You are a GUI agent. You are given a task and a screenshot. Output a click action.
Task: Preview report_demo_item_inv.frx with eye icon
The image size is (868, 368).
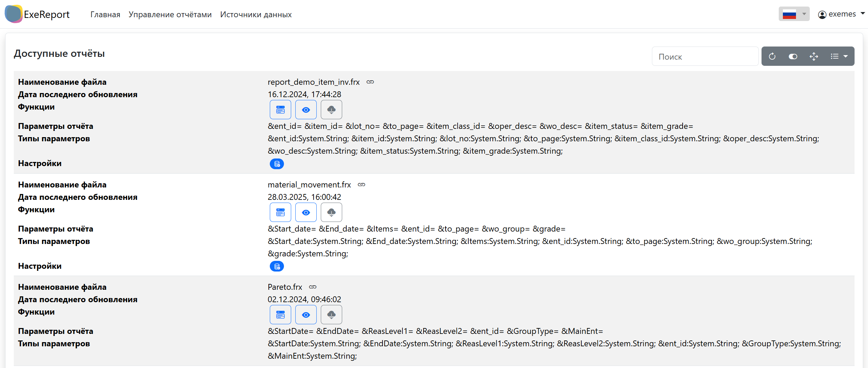coord(306,110)
